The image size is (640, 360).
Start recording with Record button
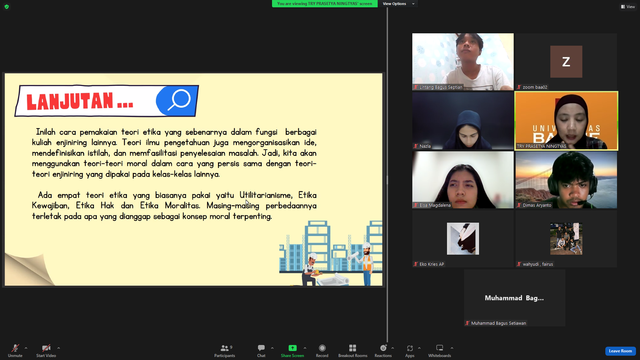322,350
